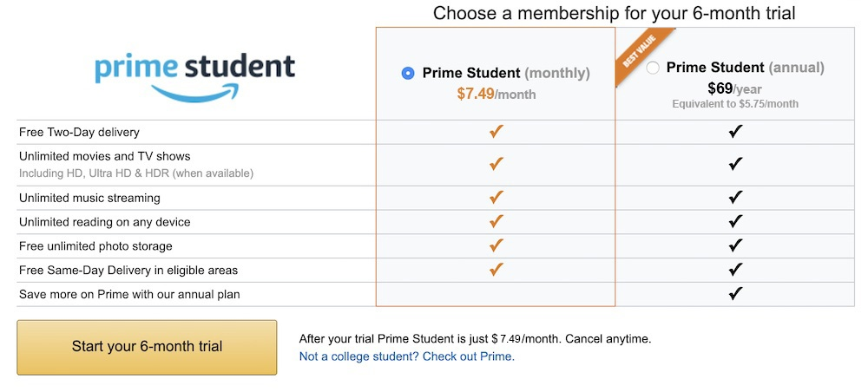Click the $69/year price text
The width and height of the screenshot is (868, 392).
click(735, 88)
